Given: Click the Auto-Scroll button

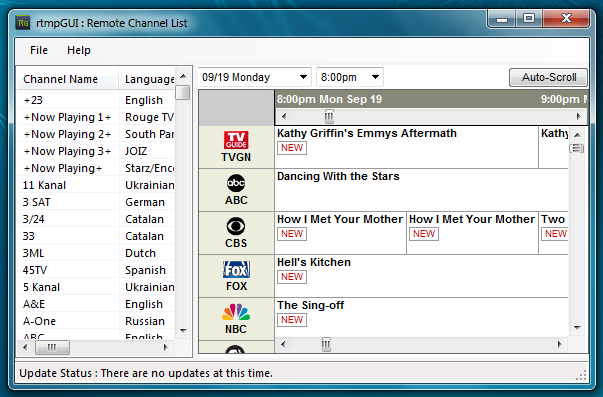Looking at the screenshot, I should 548,77.
